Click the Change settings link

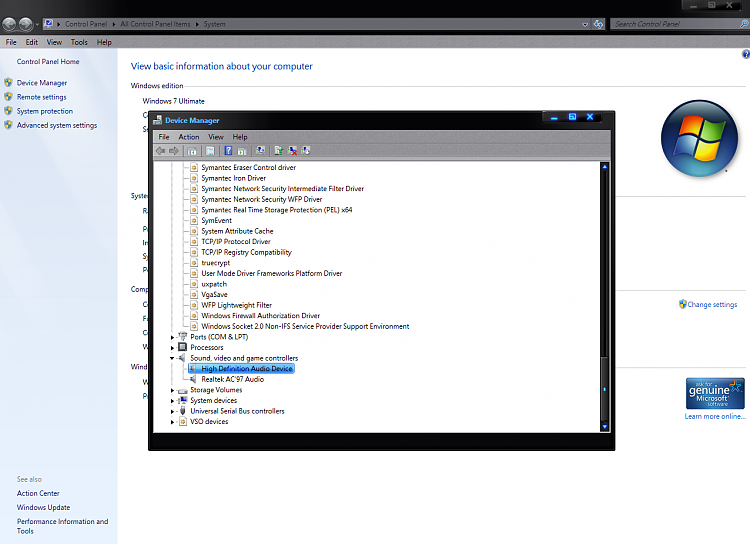(x=712, y=304)
